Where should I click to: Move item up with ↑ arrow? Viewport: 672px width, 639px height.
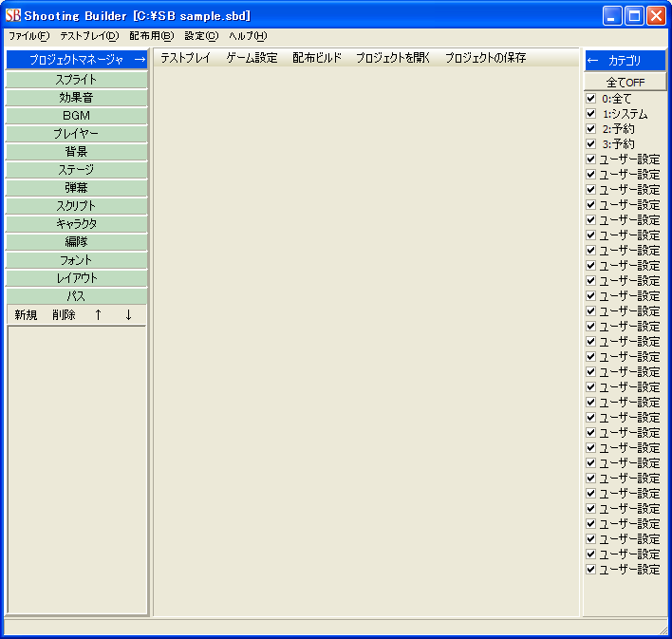coord(98,315)
